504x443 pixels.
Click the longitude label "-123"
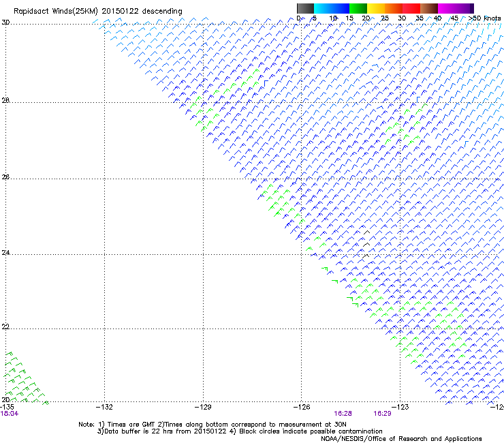click(x=400, y=407)
